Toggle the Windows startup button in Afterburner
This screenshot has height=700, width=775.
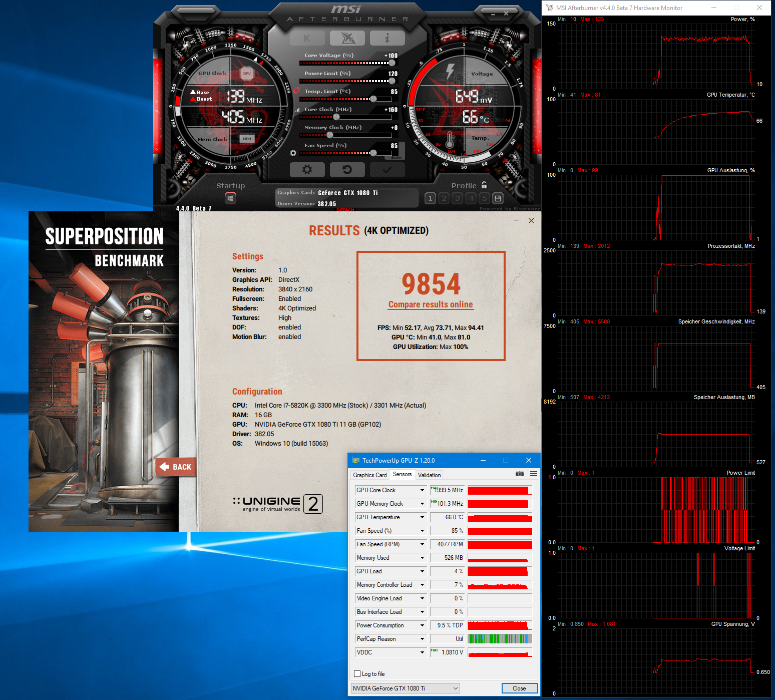(x=230, y=198)
